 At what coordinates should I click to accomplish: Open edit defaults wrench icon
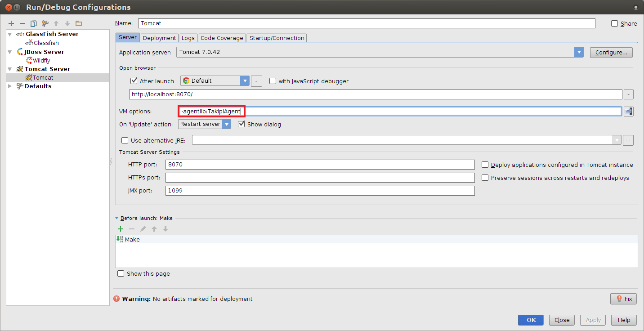point(45,23)
